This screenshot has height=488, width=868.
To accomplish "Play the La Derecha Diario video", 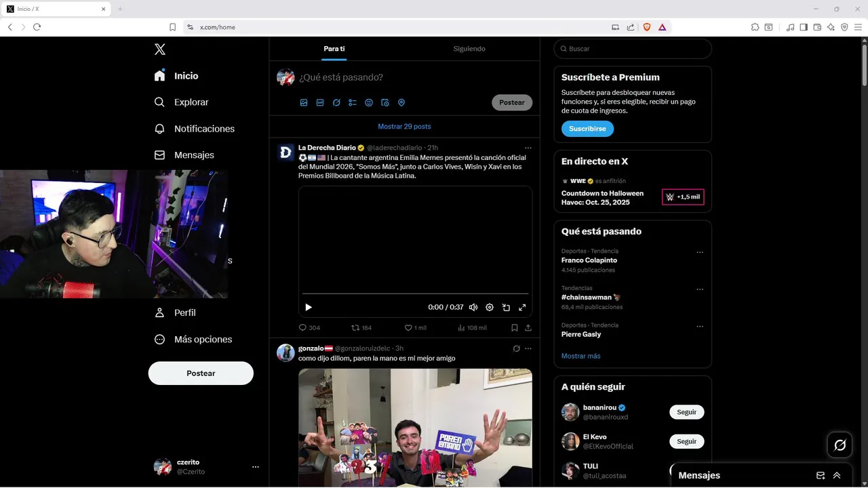I will 309,307.
